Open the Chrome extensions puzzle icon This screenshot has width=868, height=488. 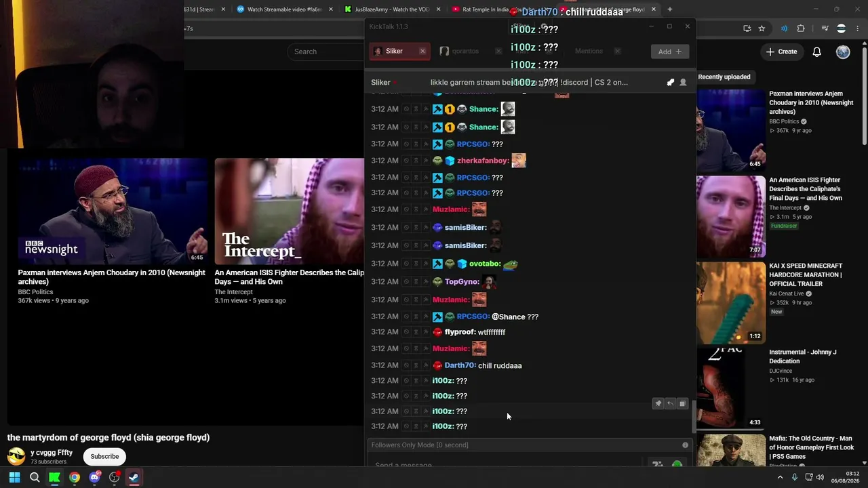[x=801, y=28]
